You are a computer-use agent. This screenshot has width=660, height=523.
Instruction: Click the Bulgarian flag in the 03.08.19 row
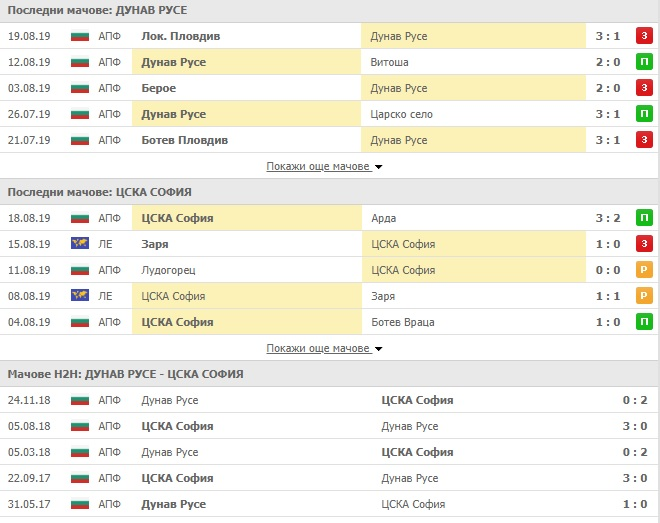tap(80, 88)
